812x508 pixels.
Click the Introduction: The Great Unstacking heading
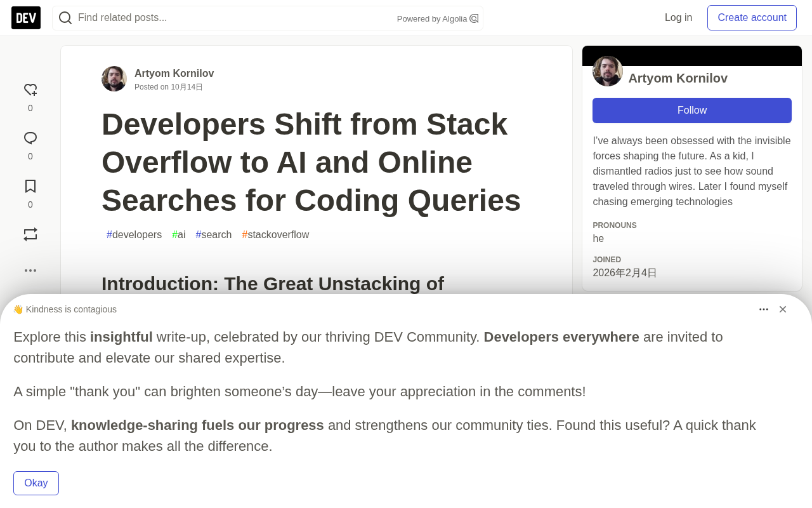273,284
